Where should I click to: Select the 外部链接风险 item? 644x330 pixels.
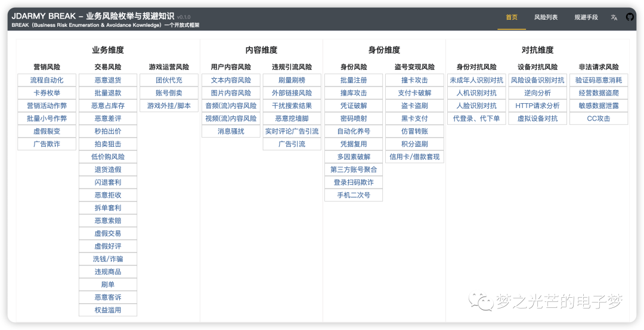click(292, 93)
